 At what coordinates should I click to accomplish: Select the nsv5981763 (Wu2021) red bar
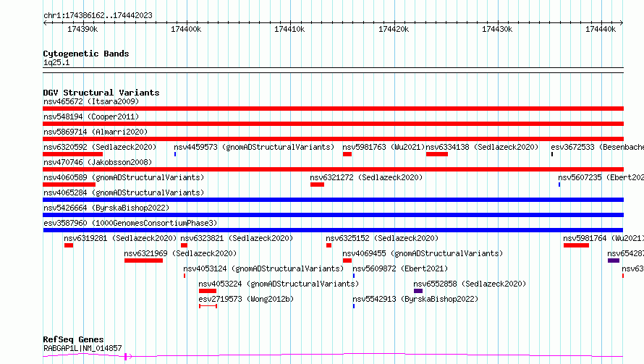[347, 154]
